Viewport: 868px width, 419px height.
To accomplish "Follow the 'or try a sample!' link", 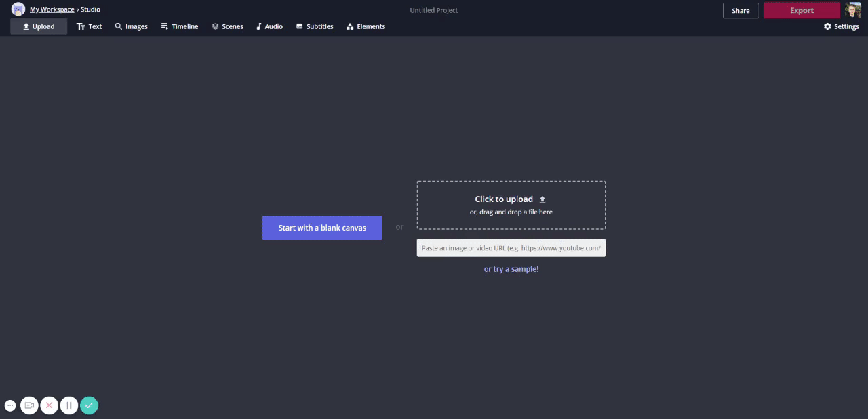I will [511, 269].
